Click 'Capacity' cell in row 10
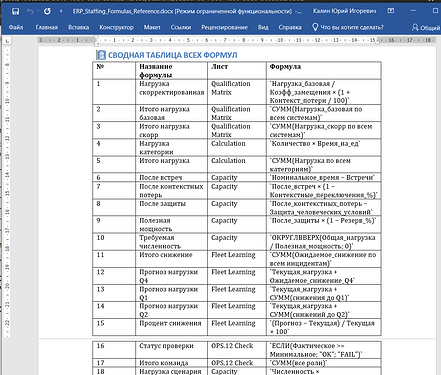 [237, 242]
